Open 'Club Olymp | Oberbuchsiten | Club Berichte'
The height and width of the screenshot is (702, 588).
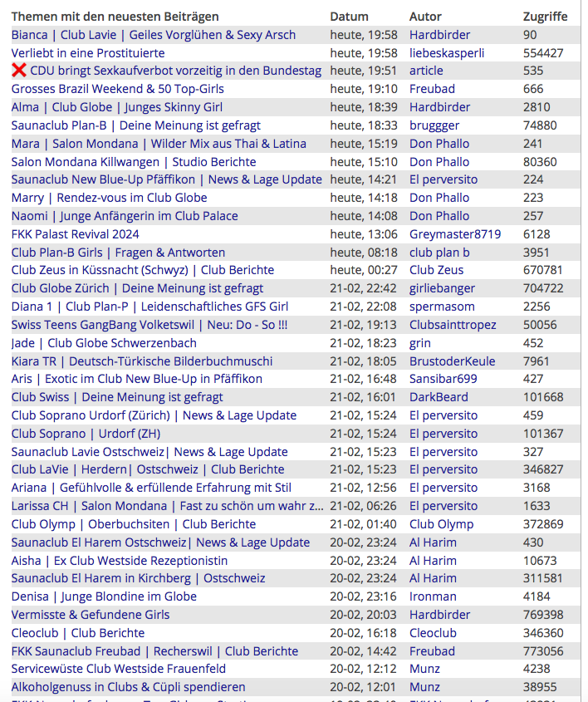133,524
